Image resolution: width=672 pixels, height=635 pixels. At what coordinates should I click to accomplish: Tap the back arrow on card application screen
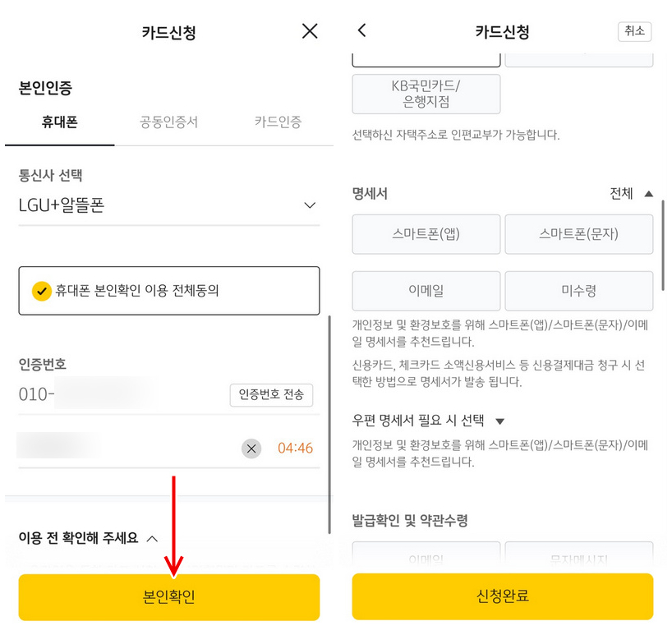(x=362, y=30)
